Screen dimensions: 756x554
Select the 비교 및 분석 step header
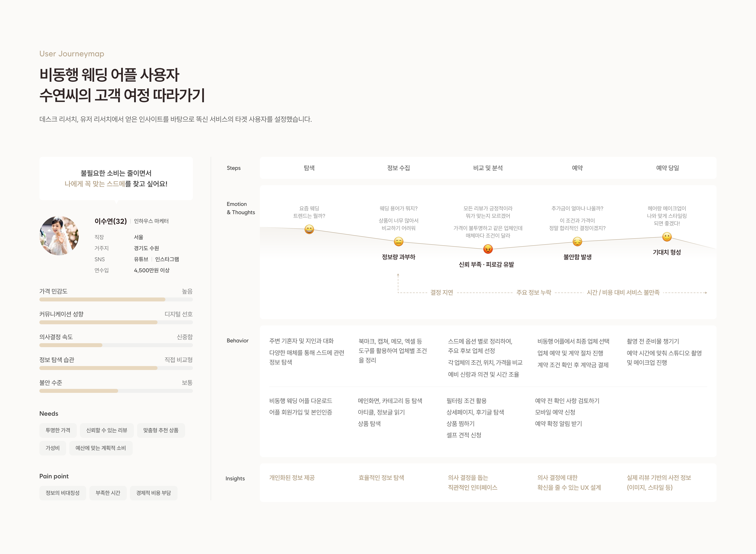[488, 168]
